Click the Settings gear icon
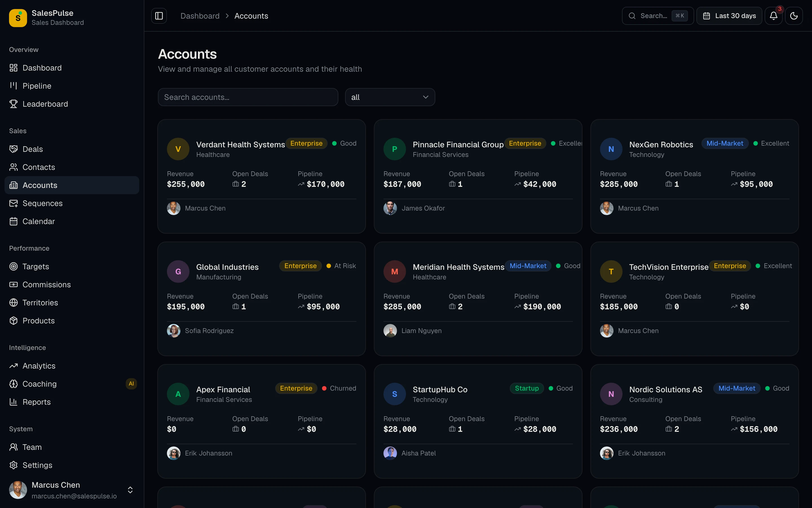The image size is (812, 508). (x=14, y=465)
